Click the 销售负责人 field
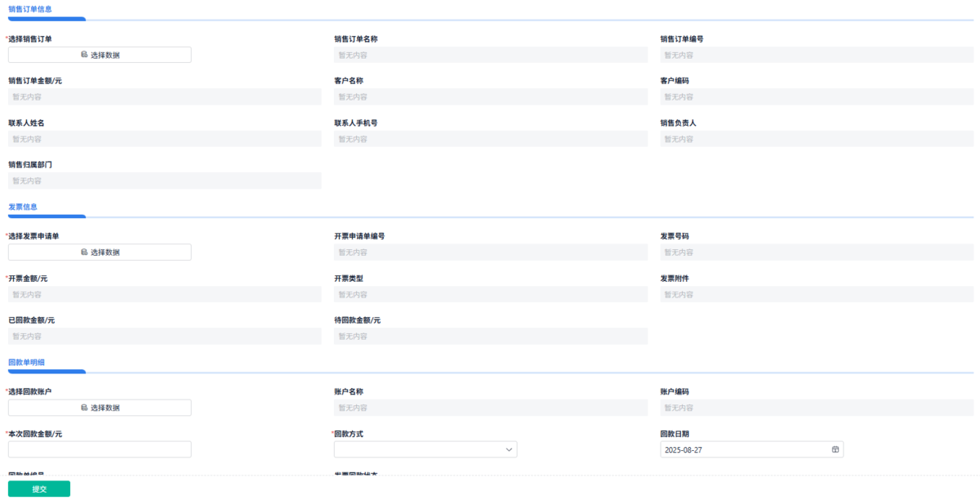The width and height of the screenshot is (980, 500). (817, 139)
